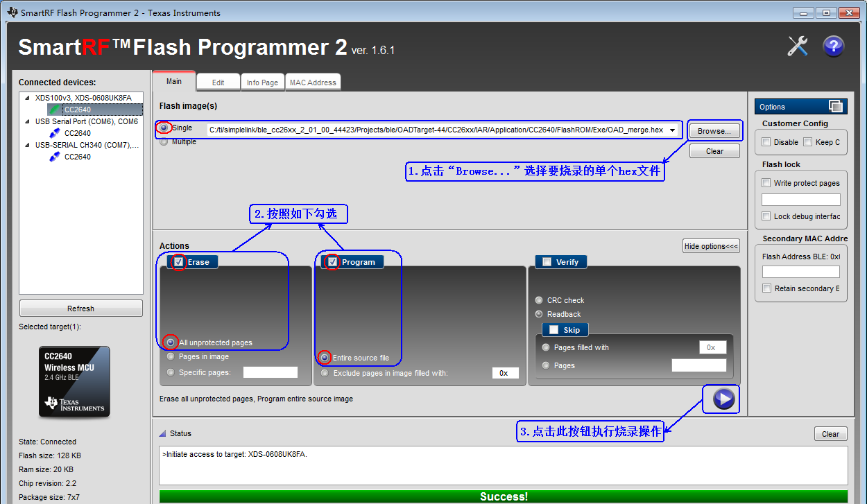Image resolution: width=867 pixels, height=504 pixels.
Task: Switch to the MAC Address tab
Action: [313, 81]
